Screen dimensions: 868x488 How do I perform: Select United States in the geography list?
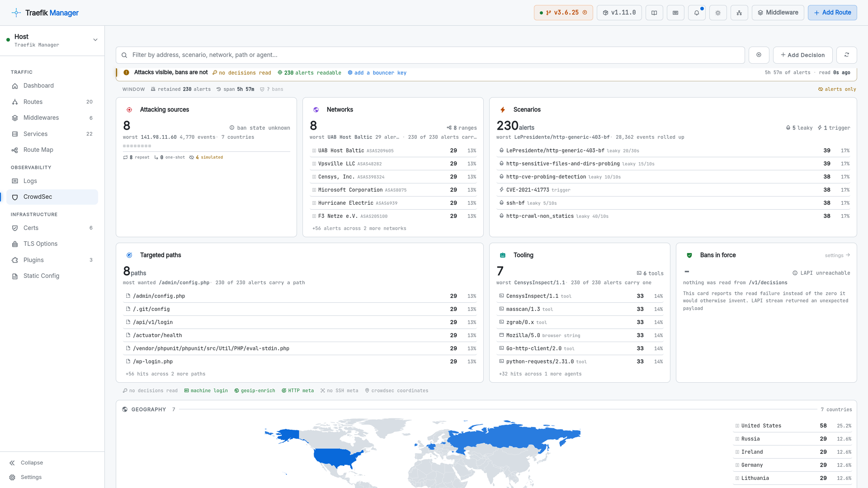793,426
